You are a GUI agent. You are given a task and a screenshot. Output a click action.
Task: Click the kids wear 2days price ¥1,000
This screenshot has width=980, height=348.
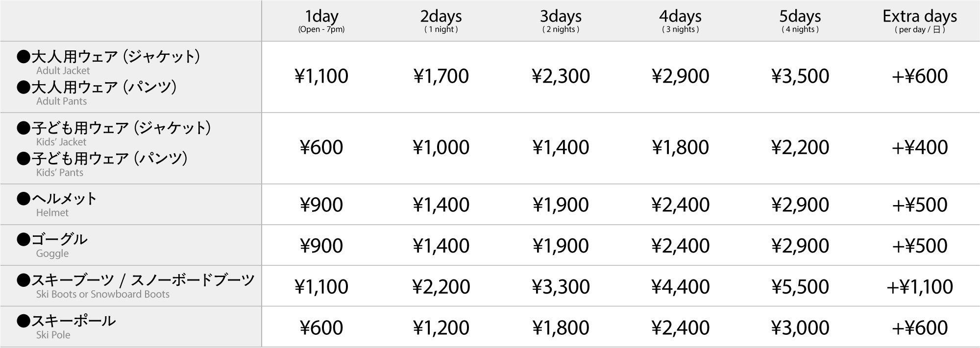pyautogui.click(x=441, y=147)
